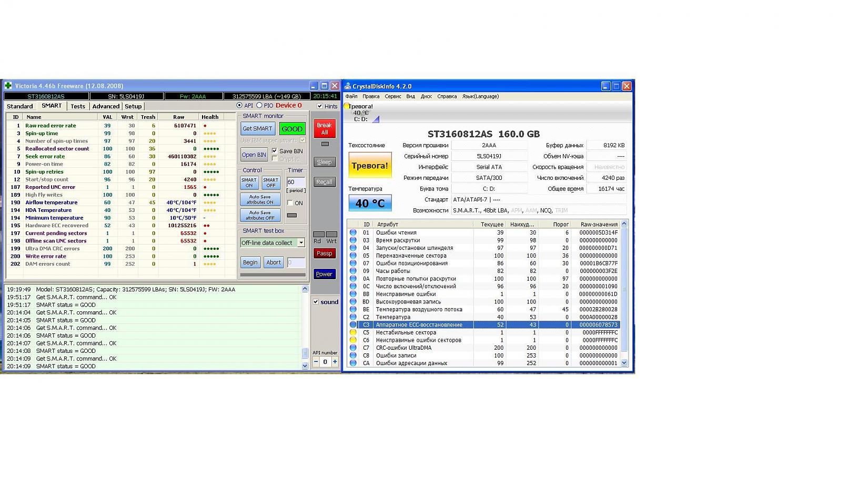
Task: Click the Passp button in Victoria
Action: point(325,253)
